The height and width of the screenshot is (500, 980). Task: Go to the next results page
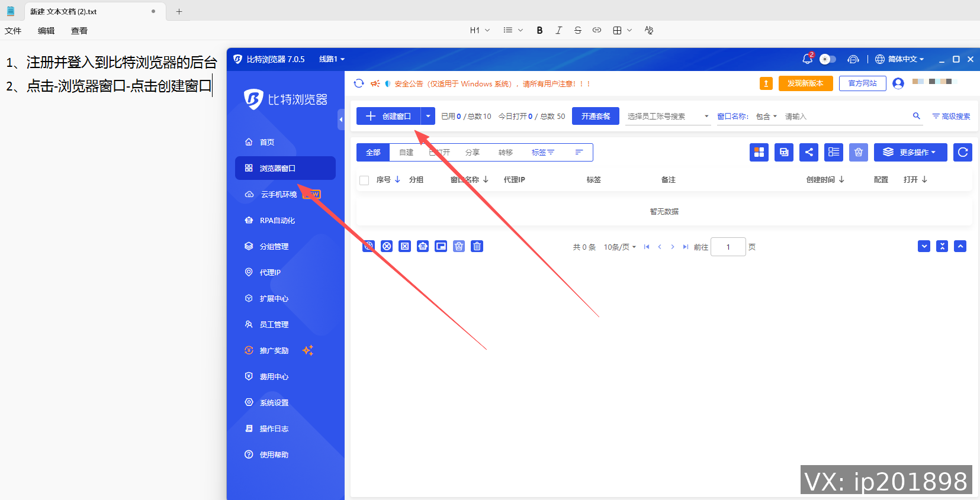pos(673,247)
